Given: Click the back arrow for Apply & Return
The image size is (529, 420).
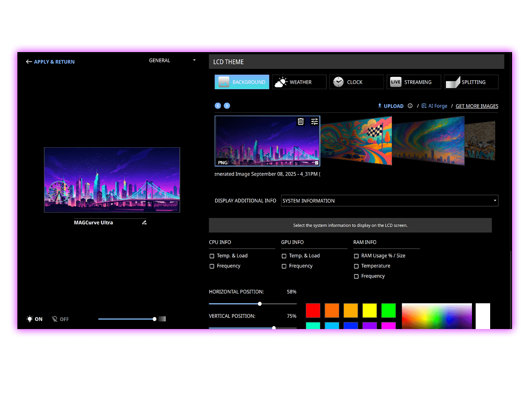Looking at the screenshot, I should 29,62.
